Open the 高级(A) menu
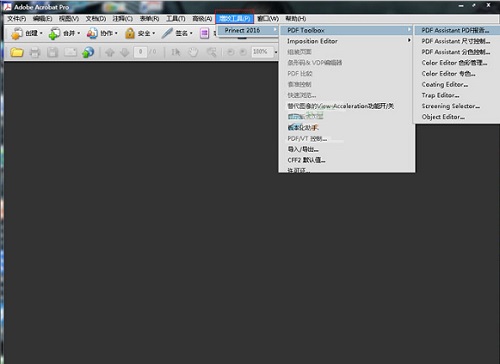 [202, 19]
